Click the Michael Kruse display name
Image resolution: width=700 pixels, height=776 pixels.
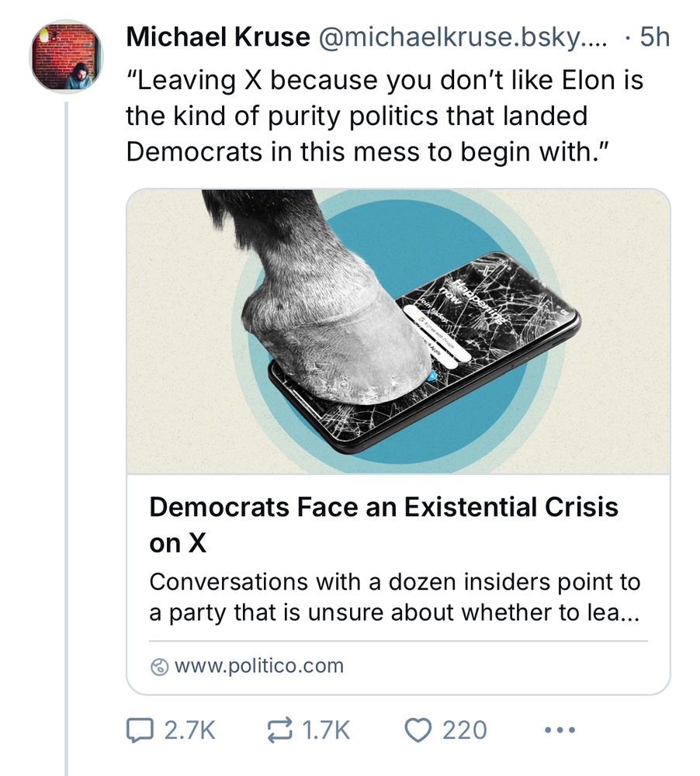(217, 37)
